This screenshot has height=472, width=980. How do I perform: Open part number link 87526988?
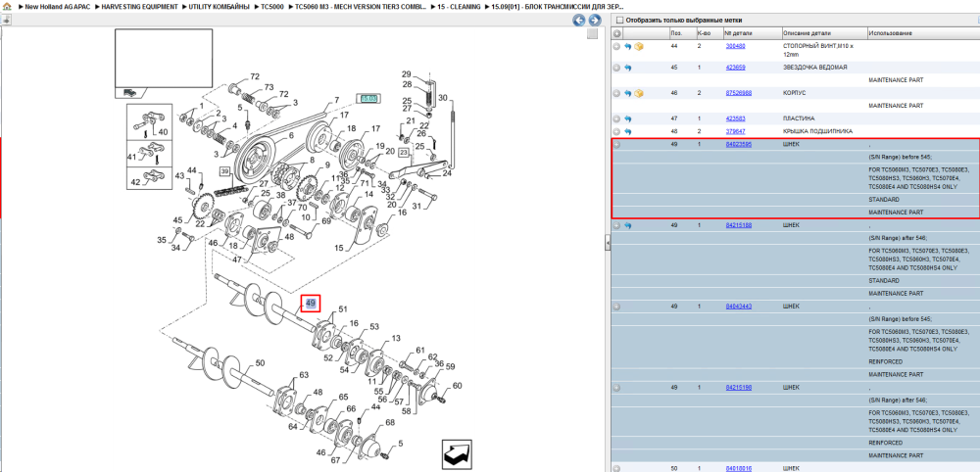point(738,93)
